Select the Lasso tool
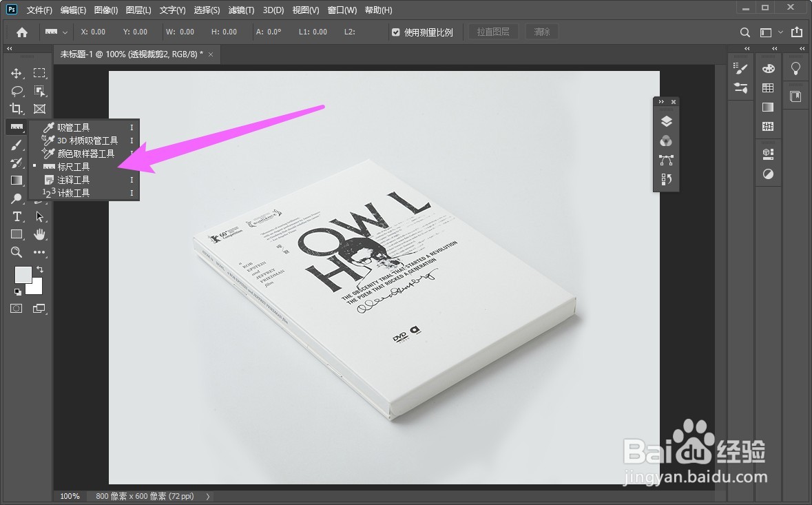812x505 pixels. coord(17,91)
